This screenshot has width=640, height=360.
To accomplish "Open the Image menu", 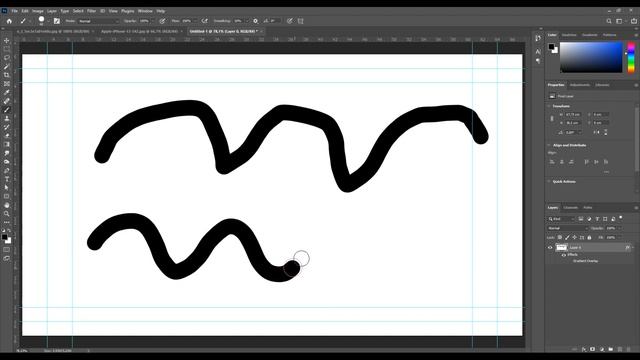I will pos(38,11).
